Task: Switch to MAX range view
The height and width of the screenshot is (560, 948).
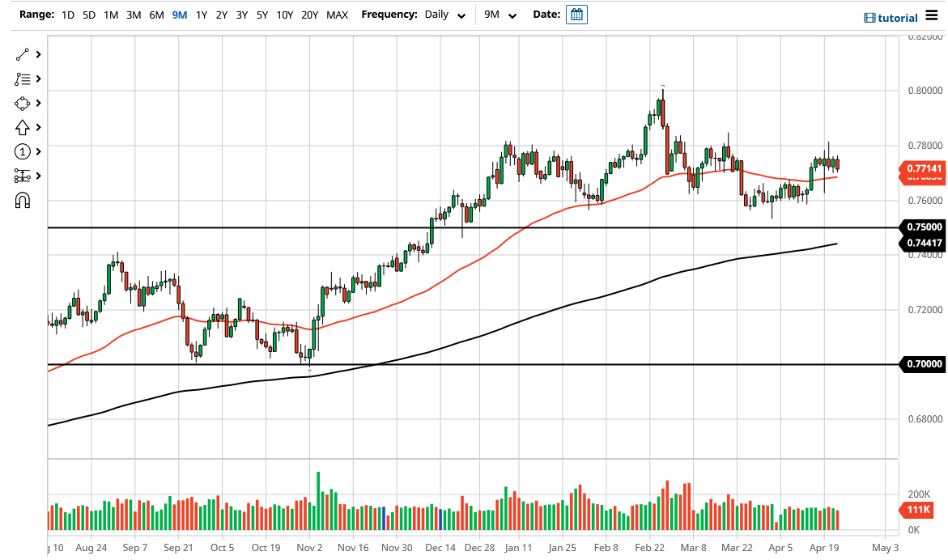Action: coord(337,15)
